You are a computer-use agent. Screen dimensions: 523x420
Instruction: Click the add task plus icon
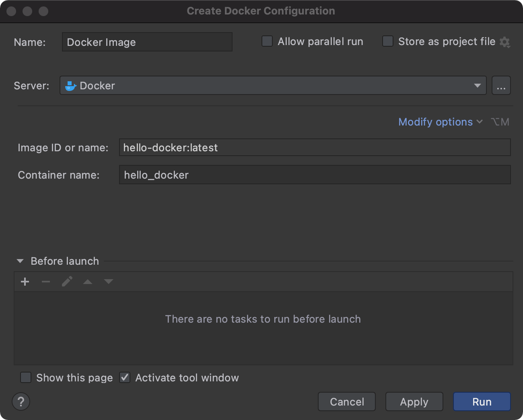click(x=25, y=282)
